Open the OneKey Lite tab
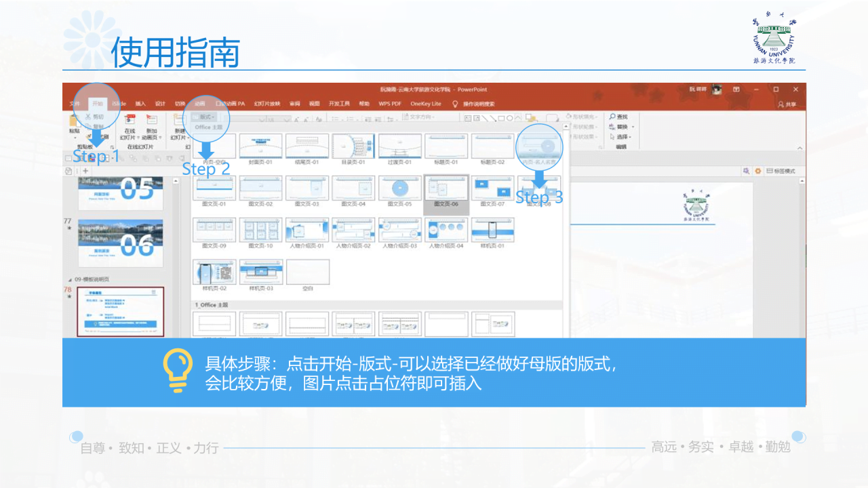 pos(426,104)
